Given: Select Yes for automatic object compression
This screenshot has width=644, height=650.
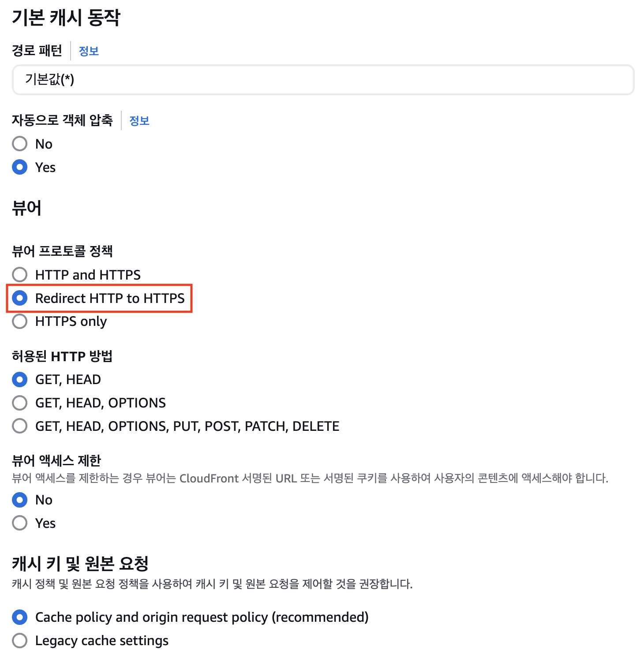Looking at the screenshot, I should click(20, 167).
